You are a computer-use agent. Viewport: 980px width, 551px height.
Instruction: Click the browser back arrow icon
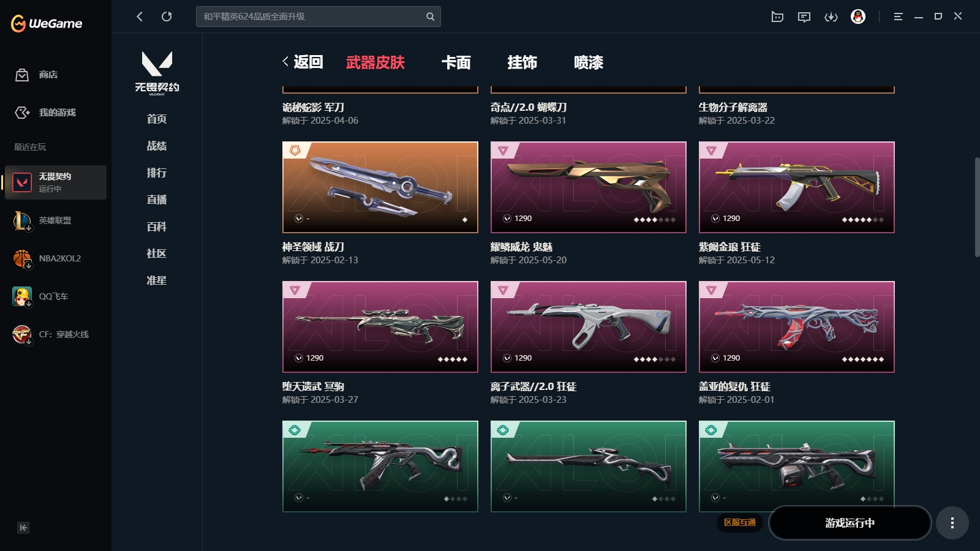coord(140,17)
